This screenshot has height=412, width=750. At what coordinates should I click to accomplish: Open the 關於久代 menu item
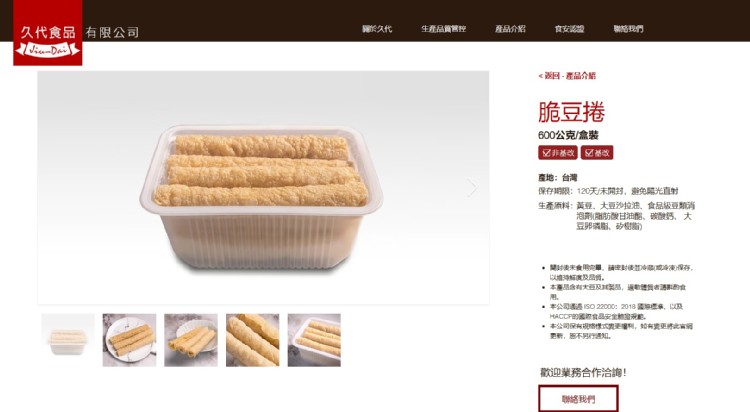(x=377, y=29)
